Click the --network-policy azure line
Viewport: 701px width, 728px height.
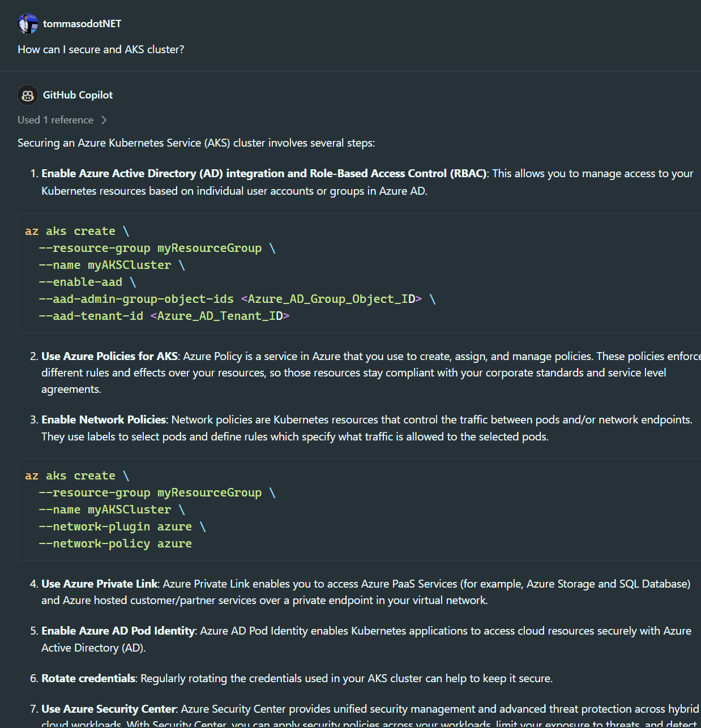pyautogui.click(x=115, y=543)
